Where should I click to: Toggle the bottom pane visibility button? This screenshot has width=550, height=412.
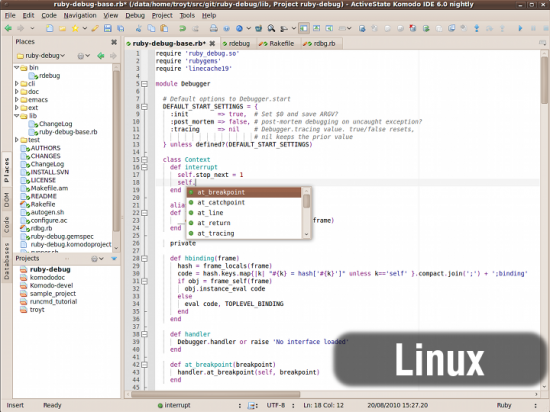coord(316,28)
